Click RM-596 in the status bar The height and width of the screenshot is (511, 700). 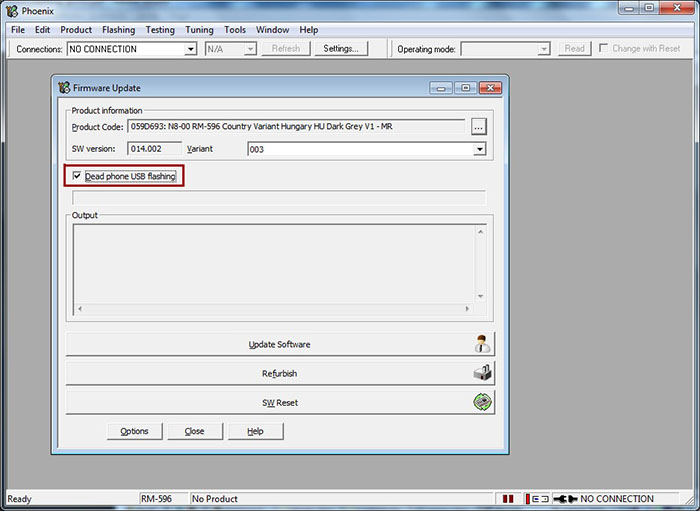156,499
